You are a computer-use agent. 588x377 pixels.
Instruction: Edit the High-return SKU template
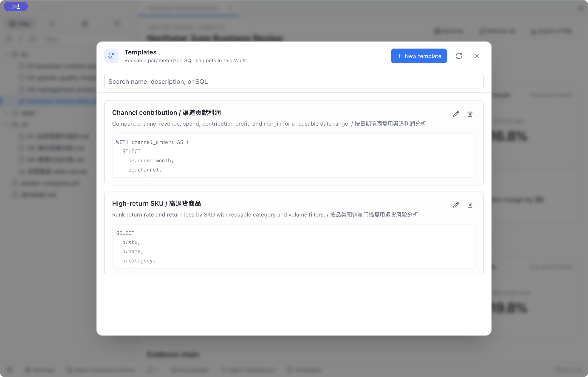click(456, 205)
